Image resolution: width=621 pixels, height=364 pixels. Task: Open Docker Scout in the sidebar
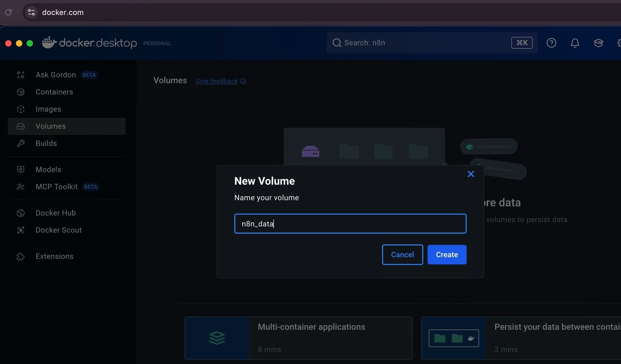click(x=66, y=230)
